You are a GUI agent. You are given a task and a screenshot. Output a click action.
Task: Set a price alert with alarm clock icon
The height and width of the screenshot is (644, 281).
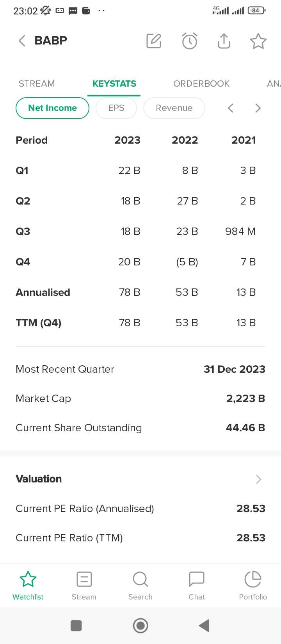[190, 41]
